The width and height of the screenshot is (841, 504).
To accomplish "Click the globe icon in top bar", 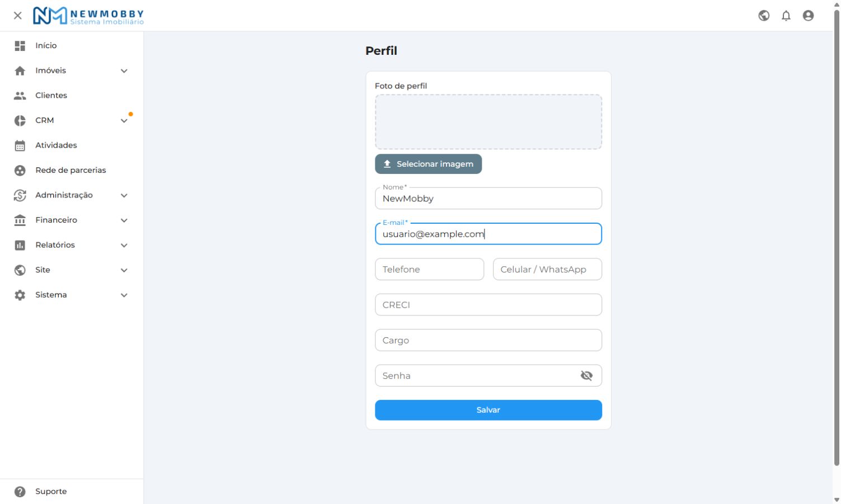I will click(x=764, y=16).
